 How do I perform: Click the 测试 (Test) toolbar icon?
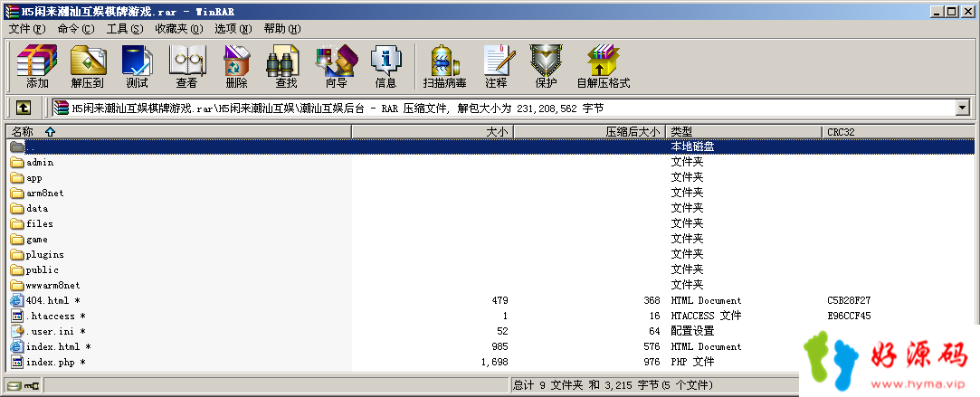click(137, 67)
